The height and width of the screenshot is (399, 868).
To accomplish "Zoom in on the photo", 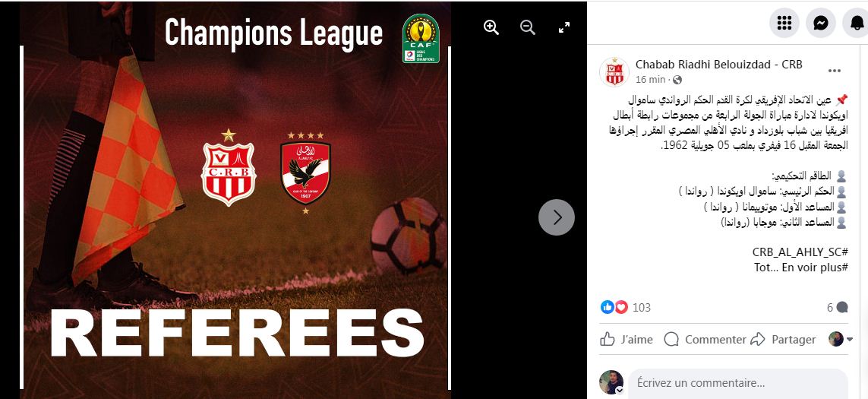I will (491, 27).
